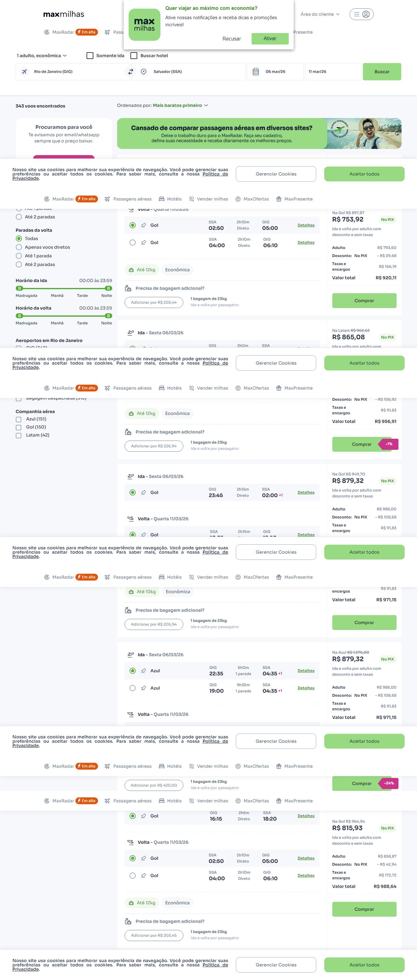Click the airplane icon in the origin field
This screenshot has width=417, height=980.
pyautogui.click(x=24, y=71)
